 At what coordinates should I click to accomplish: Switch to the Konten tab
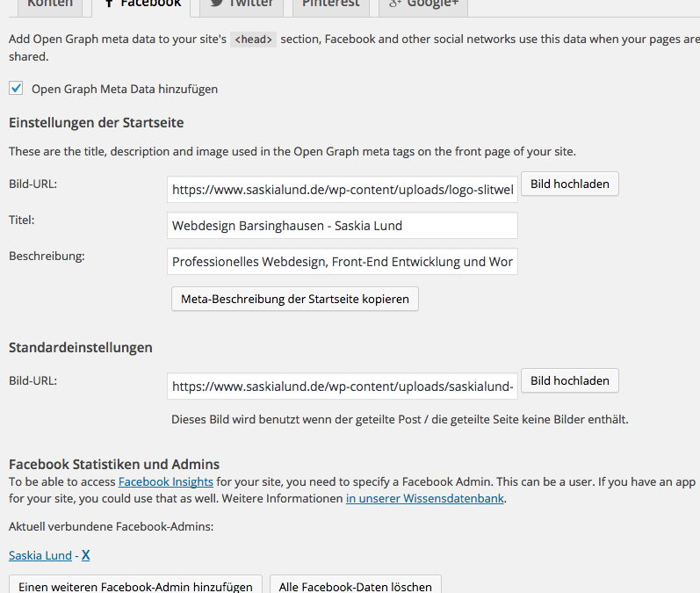(x=49, y=4)
